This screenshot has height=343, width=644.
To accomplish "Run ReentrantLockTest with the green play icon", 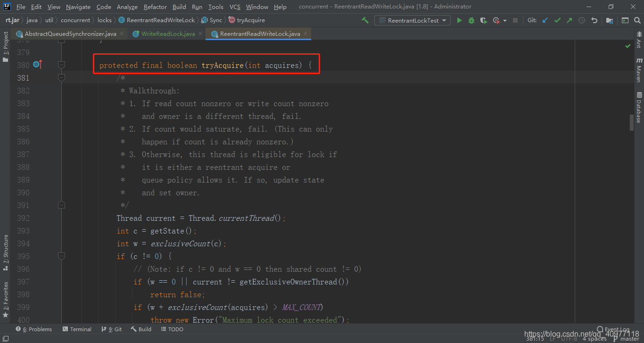I will click(x=459, y=20).
